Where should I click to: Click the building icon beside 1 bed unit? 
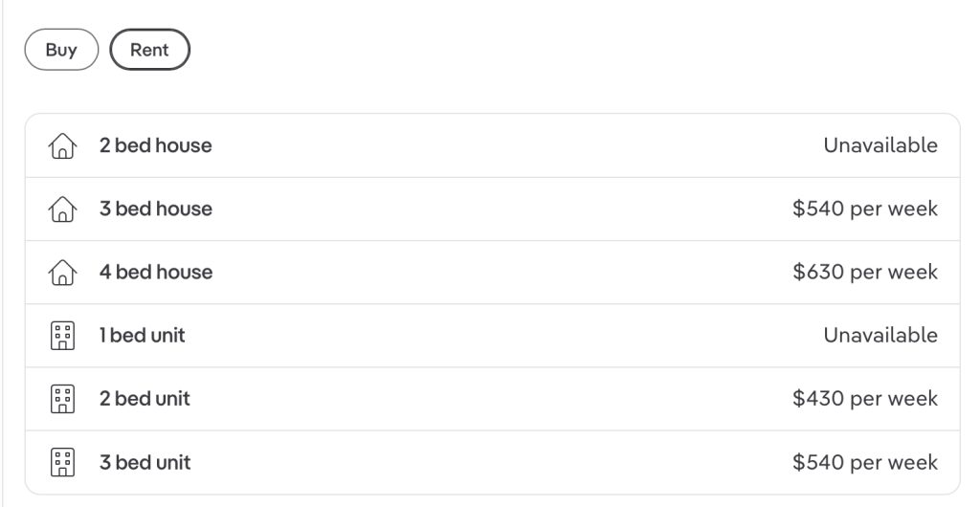62,336
